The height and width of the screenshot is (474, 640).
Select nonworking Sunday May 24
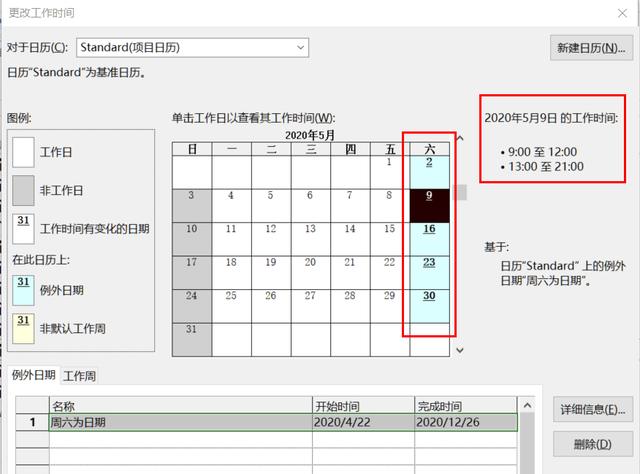192,306
